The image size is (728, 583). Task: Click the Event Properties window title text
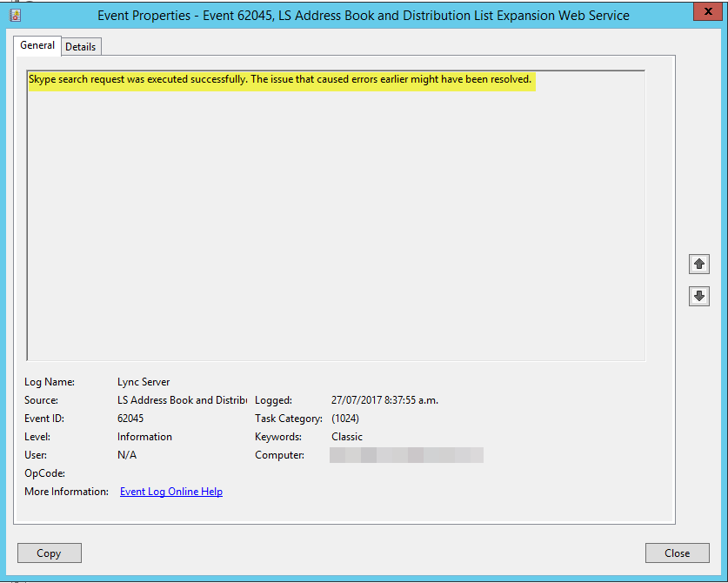tap(364, 16)
